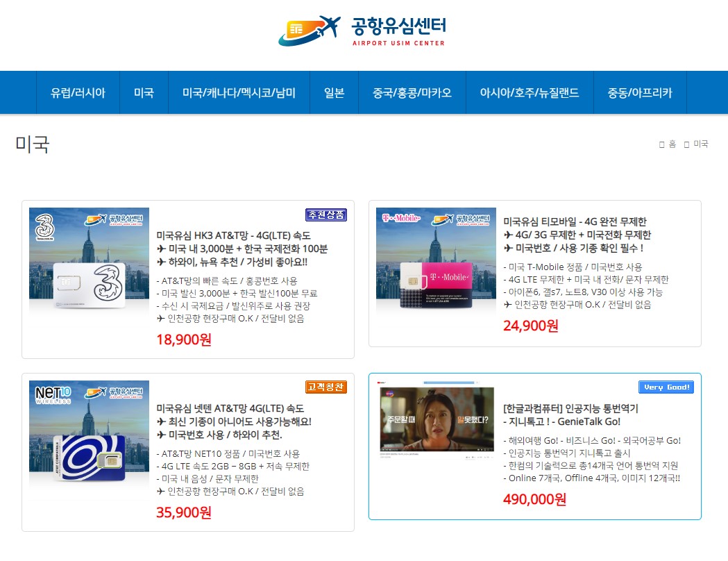Open 미국유심 HK3 AT&T망 product title
The height and width of the screenshot is (561, 728).
pos(234,235)
